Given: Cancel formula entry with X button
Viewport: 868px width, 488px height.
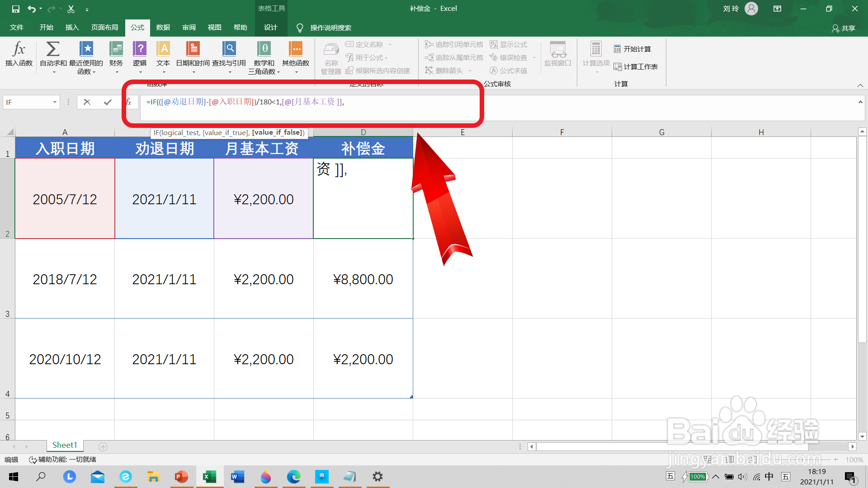Looking at the screenshot, I should [x=87, y=102].
